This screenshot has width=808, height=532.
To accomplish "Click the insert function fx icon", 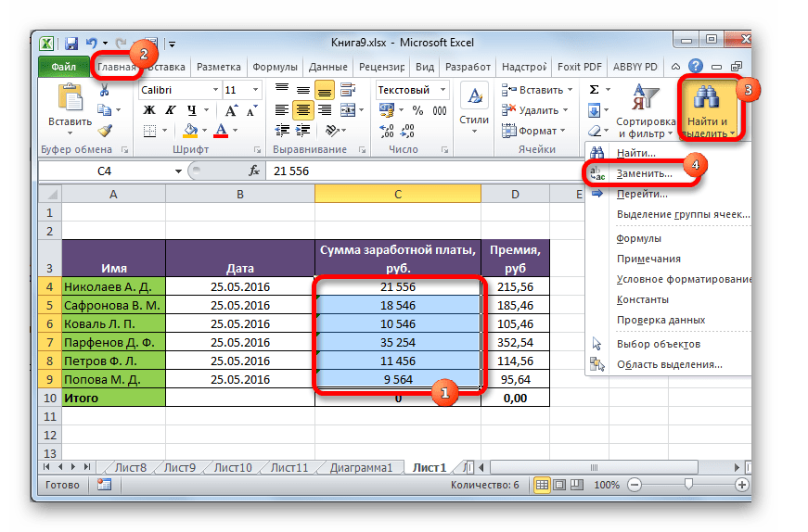I will coord(253,171).
